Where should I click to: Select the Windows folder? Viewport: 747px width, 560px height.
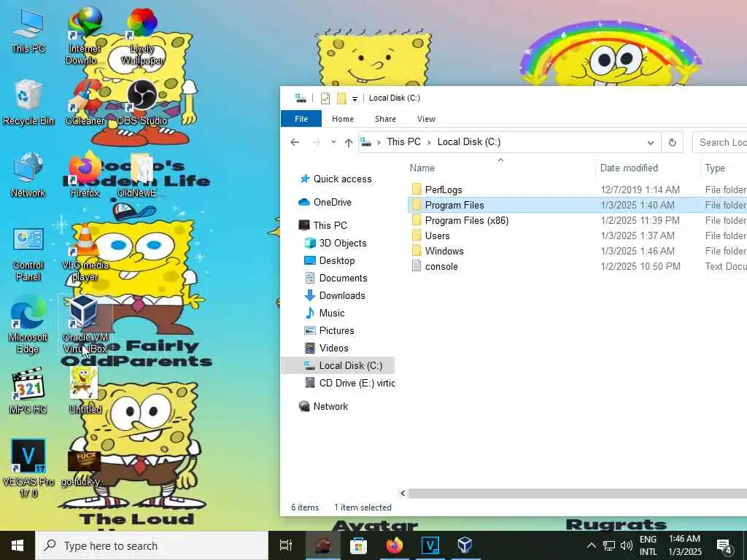point(438,251)
